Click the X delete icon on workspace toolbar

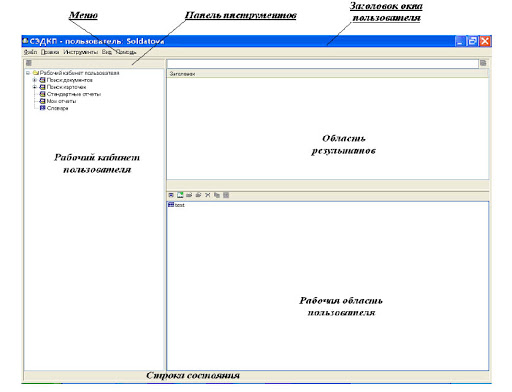coord(207,195)
